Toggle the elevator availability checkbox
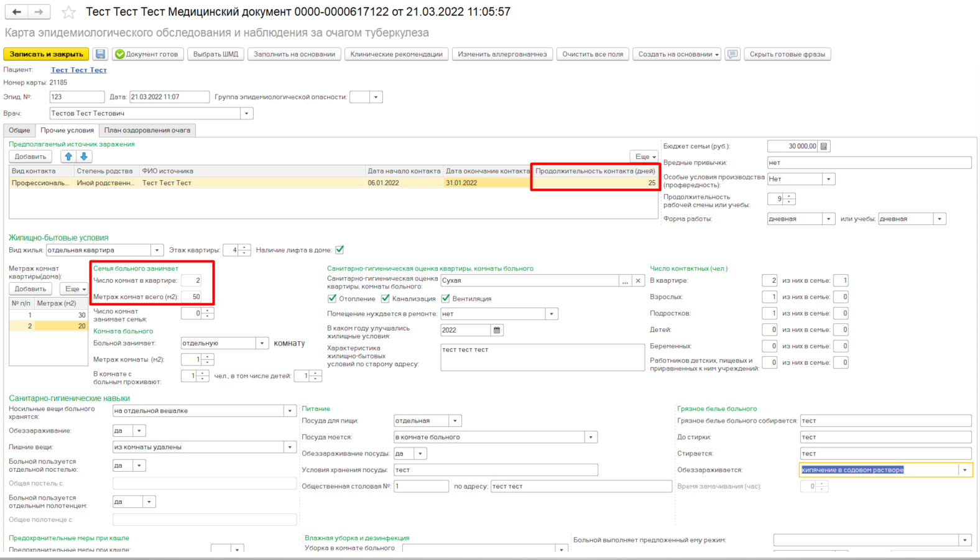This screenshot has height=560, width=980. (x=340, y=250)
